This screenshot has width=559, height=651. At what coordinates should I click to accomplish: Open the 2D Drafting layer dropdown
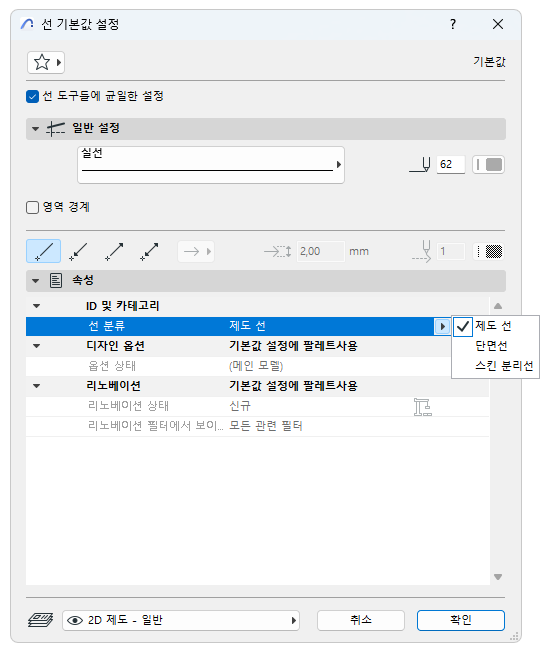(x=181, y=620)
